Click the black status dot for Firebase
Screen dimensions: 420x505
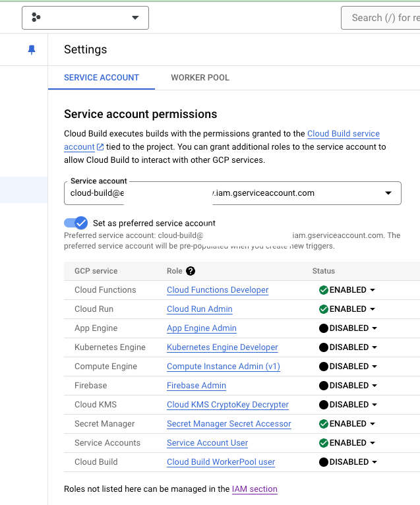(x=323, y=386)
